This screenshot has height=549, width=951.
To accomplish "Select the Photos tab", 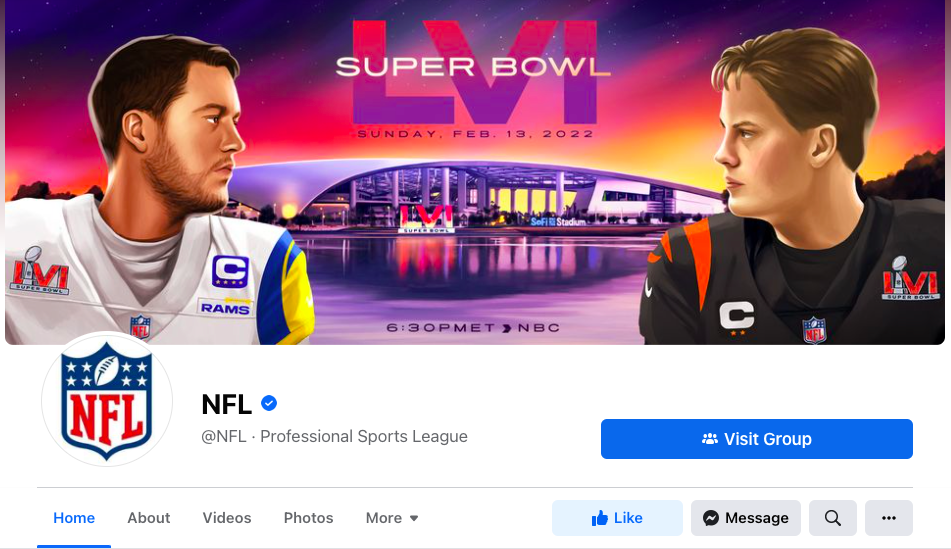I will pos(308,518).
